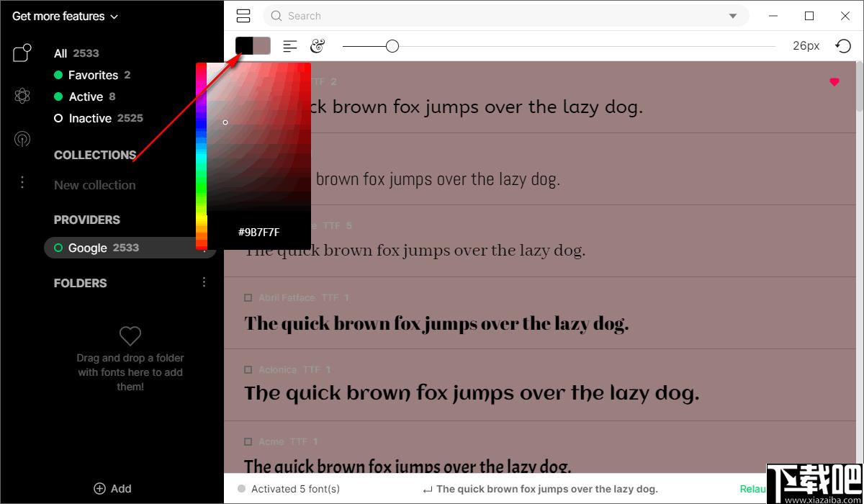
Task: Maximize the FontBase window
Action: [x=809, y=16]
